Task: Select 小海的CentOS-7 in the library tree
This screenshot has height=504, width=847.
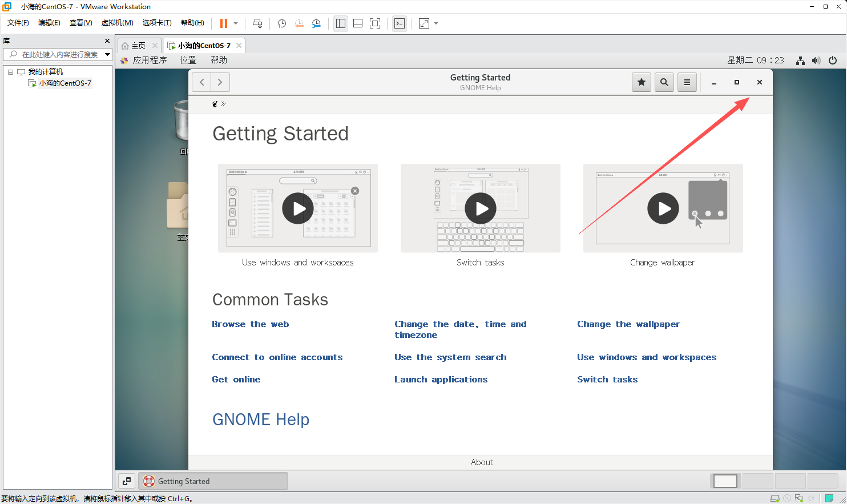Action: [x=64, y=83]
